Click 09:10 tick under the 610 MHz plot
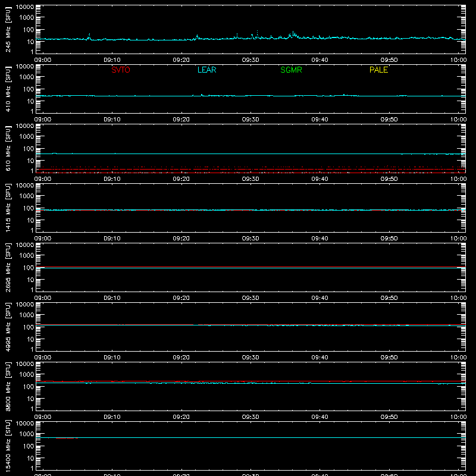The height and width of the screenshot is (476, 476). coord(112,179)
